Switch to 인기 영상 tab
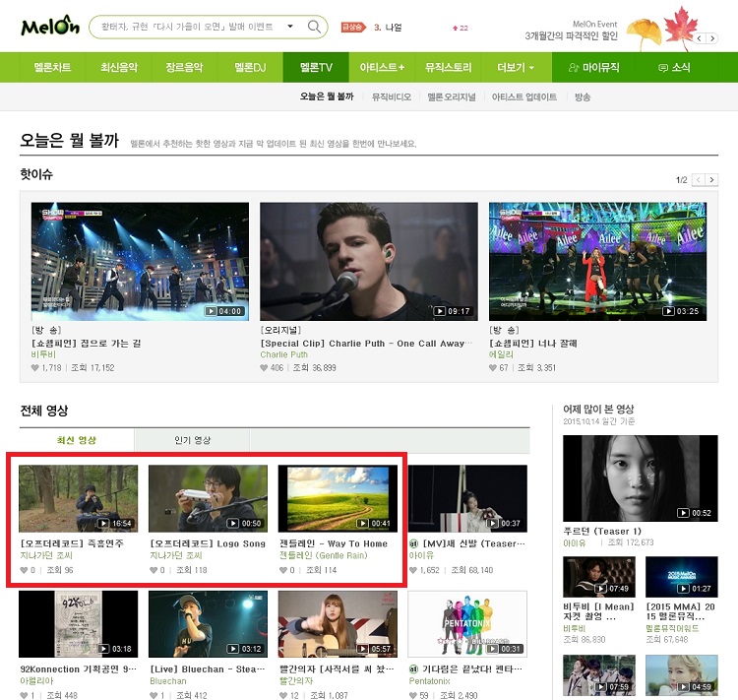The image size is (738, 700). click(x=192, y=440)
